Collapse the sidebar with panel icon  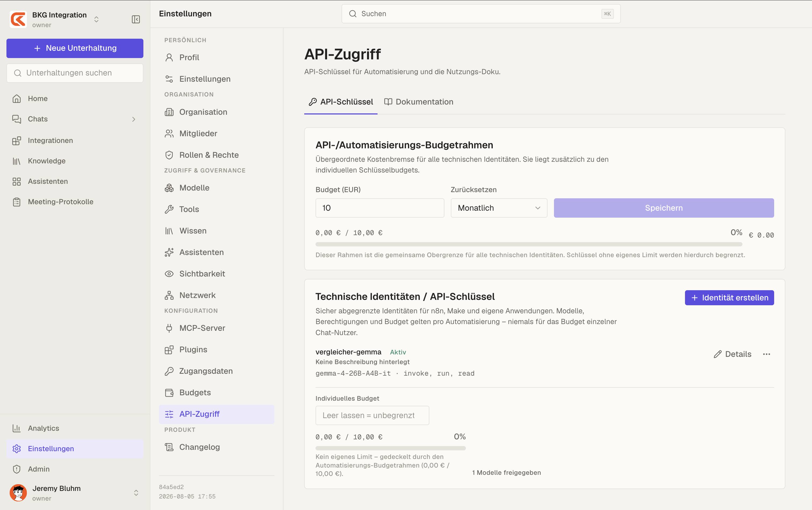pyautogui.click(x=136, y=19)
